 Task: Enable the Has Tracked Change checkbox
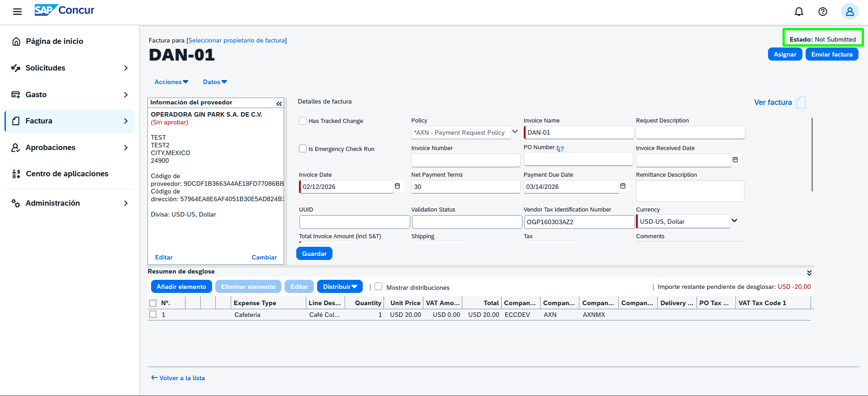(x=303, y=121)
